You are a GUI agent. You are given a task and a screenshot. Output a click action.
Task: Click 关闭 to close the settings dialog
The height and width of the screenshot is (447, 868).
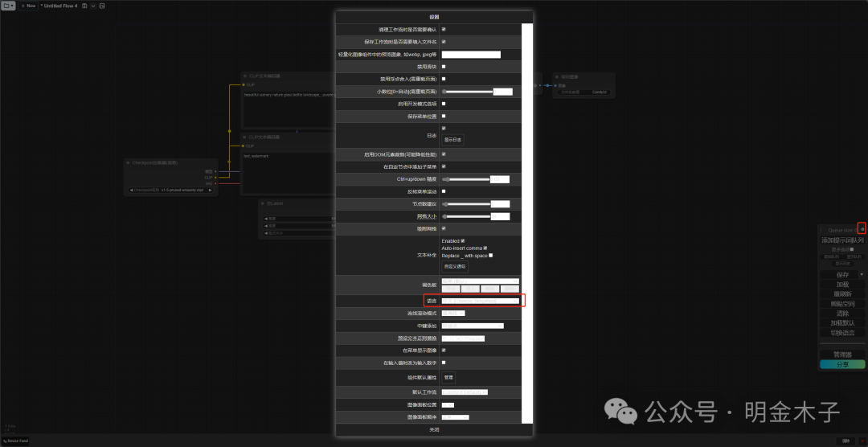coord(435,430)
